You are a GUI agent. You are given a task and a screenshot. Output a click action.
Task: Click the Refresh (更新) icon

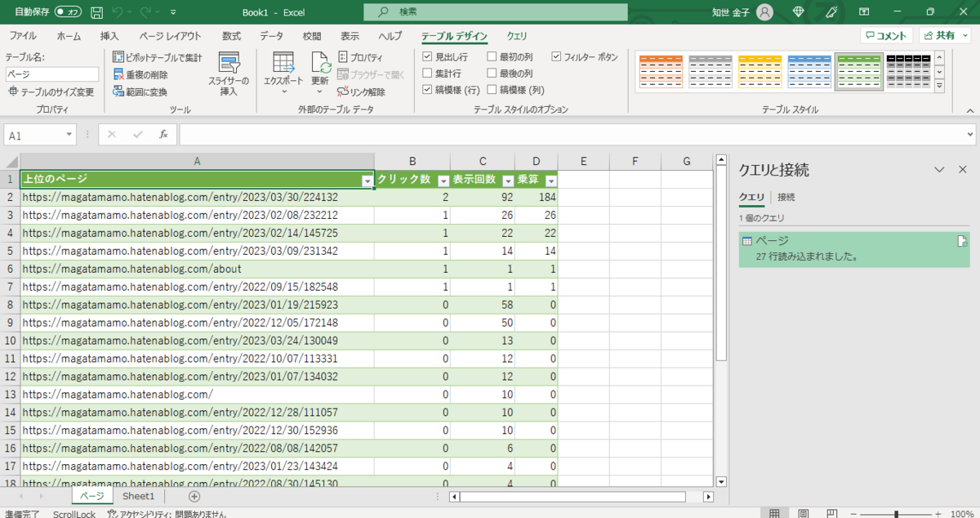(320, 64)
